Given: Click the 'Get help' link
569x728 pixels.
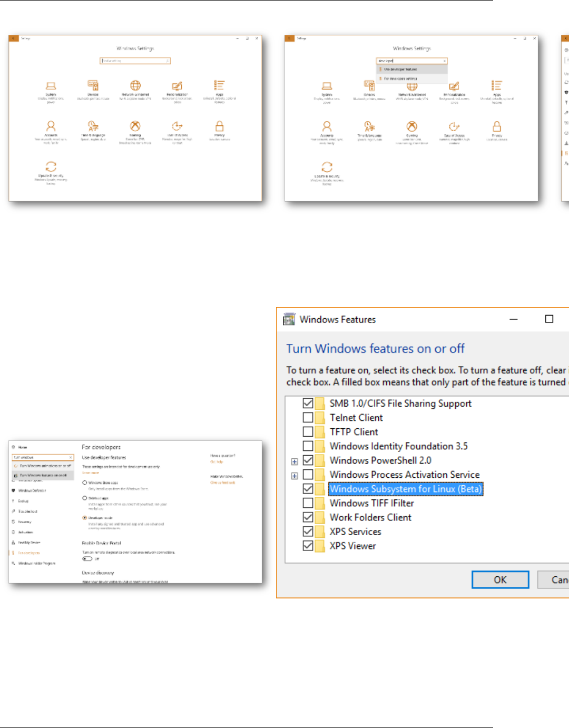Looking at the screenshot, I should pyautogui.click(x=217, y=461).
